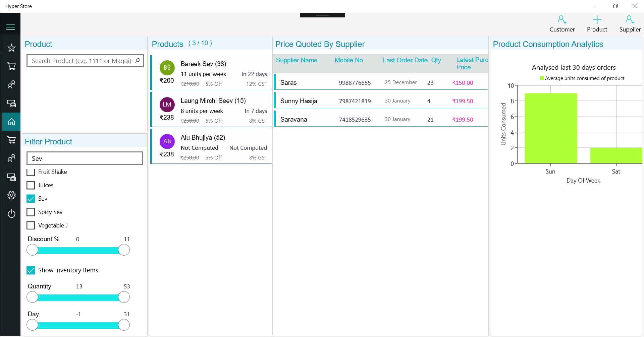The image size is (644, 337).
Task: Open the hamburger navigation menu
Action: coord(11,27)
